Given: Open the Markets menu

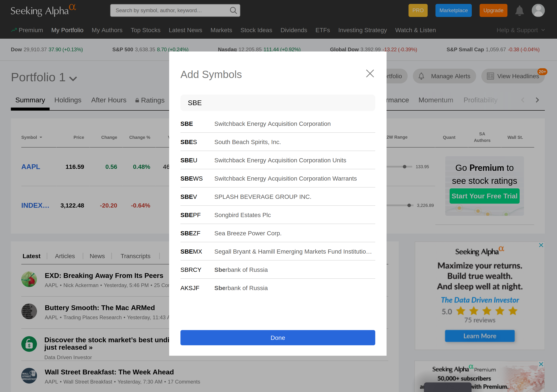Looking at the screenshot, I should coord(221,30).
